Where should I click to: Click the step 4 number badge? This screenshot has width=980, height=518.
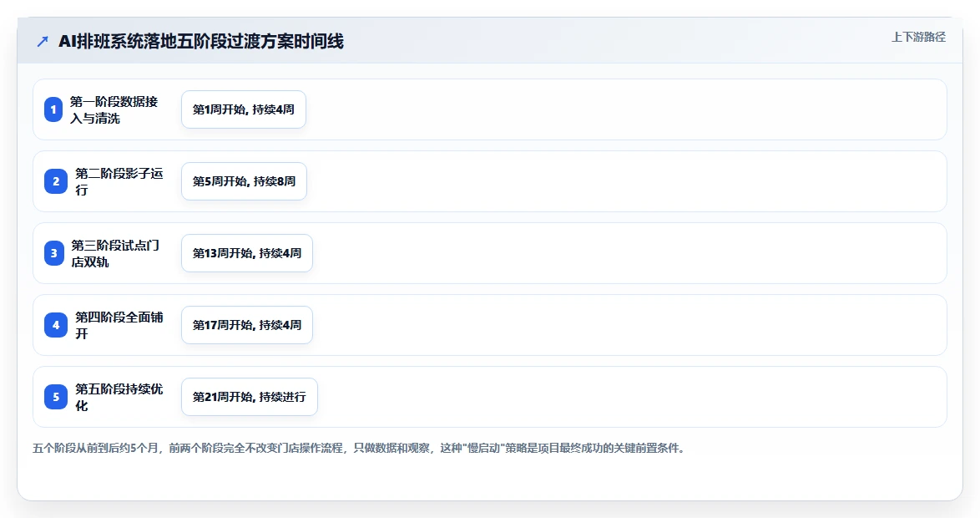tap(56, 325)
